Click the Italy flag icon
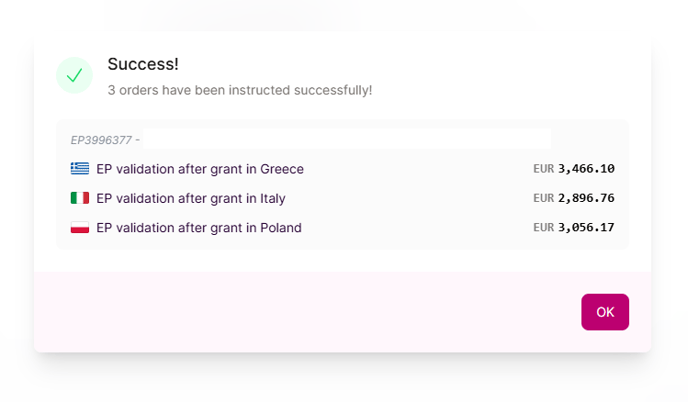The width and height of the screenshot is (688, 402). (x=80, y=198)
